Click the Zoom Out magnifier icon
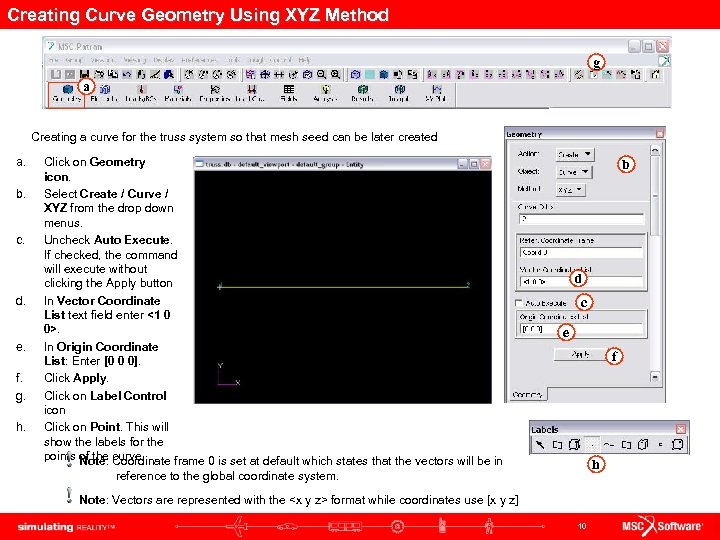This screenshot has width=720, height=540. pos(321,74)
